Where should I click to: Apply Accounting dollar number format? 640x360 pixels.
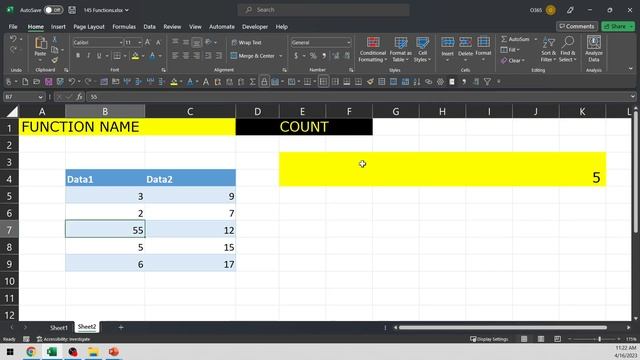click(296, 56)
